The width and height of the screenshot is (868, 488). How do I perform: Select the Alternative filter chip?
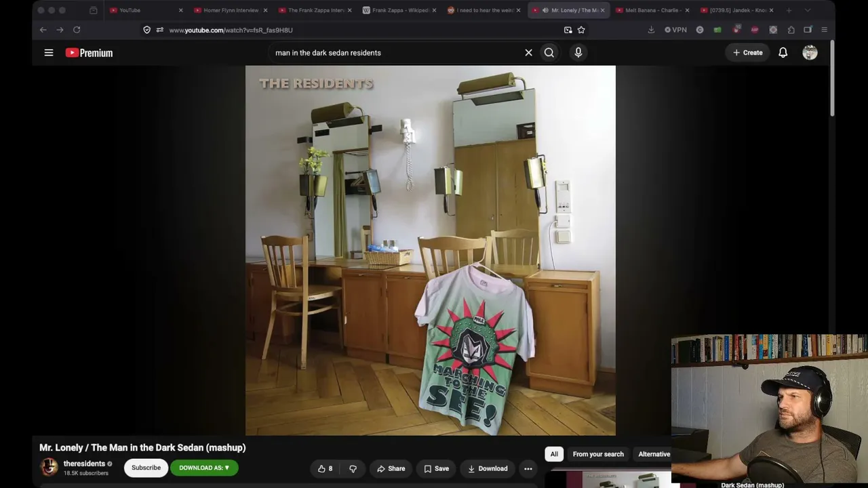click(x=654, y=454)
